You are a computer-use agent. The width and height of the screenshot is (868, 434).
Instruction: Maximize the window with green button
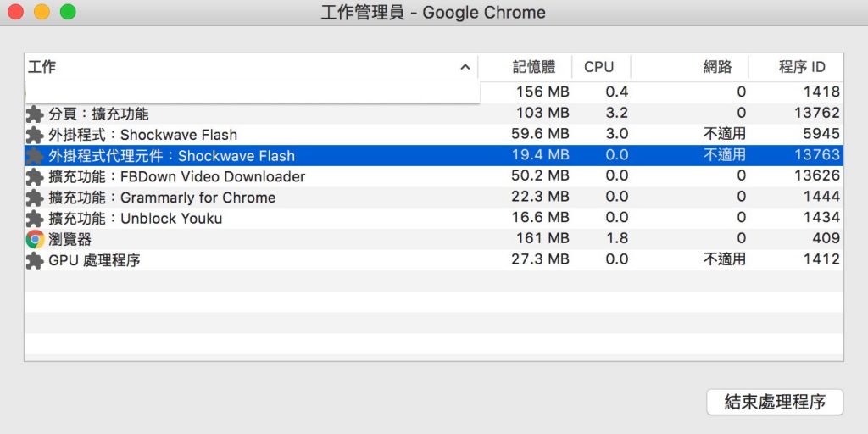coord(68,12)
